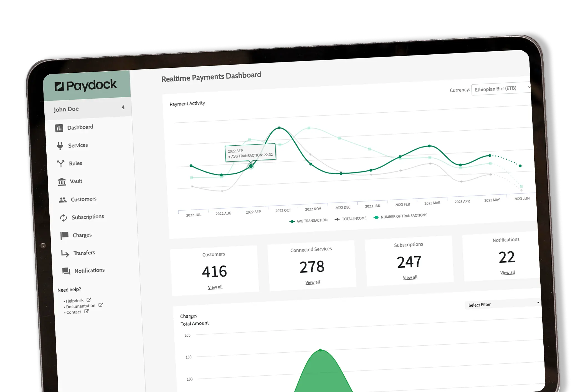
Task: Click Contact external link icon
Action: coord(86,311)
